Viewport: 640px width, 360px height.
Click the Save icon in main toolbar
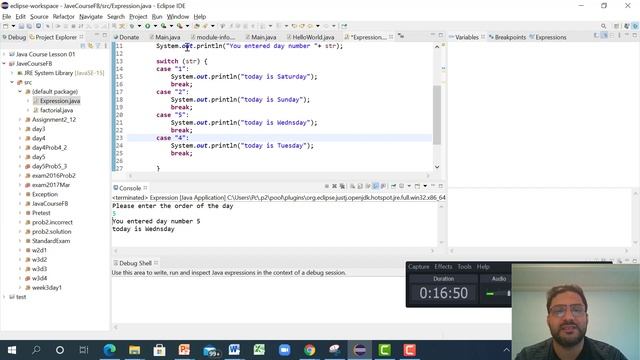pos(21,26)
